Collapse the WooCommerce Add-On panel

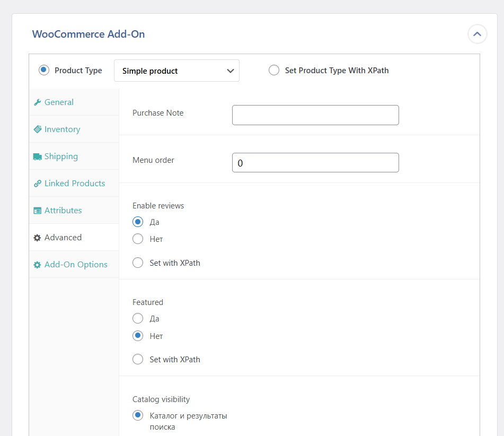point(477,34)
